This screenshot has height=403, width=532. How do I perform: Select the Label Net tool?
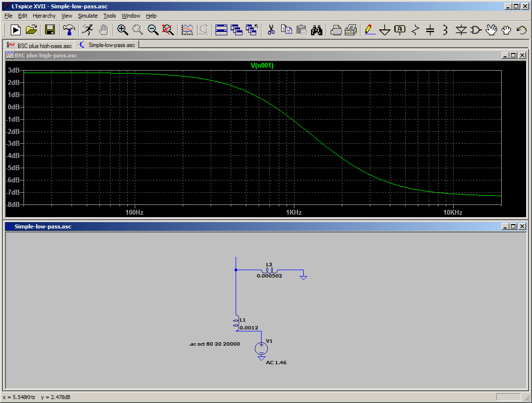(x=400, y=30)
